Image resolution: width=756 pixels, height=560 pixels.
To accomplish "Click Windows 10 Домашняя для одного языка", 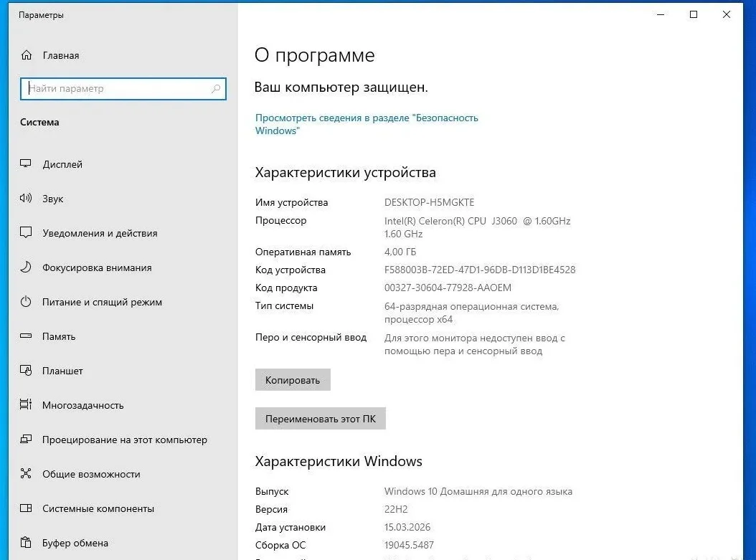I will (478, 492).
